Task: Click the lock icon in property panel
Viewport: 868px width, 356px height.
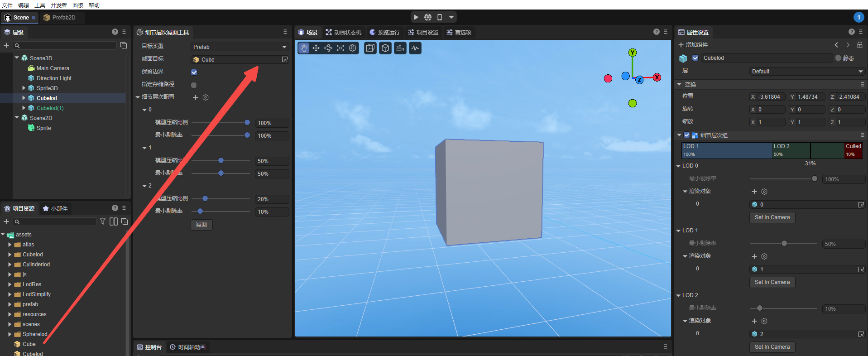Action: click(860, 45)
